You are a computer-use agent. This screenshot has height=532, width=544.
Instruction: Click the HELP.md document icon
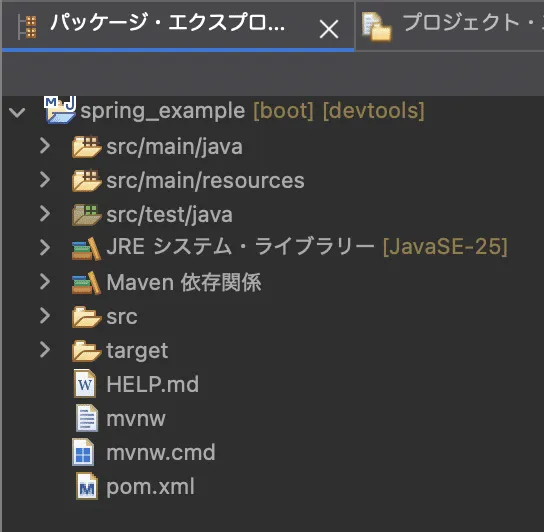click(85, 384)
